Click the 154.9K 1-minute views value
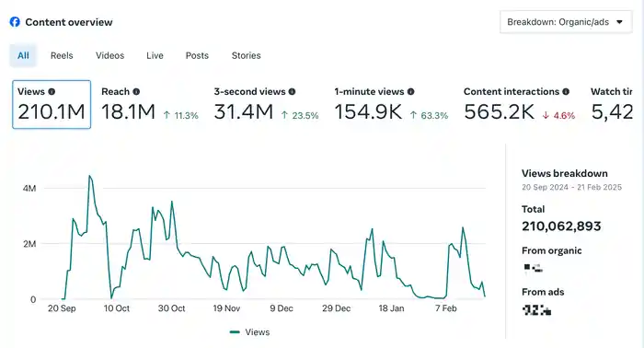 click(368, 111)
